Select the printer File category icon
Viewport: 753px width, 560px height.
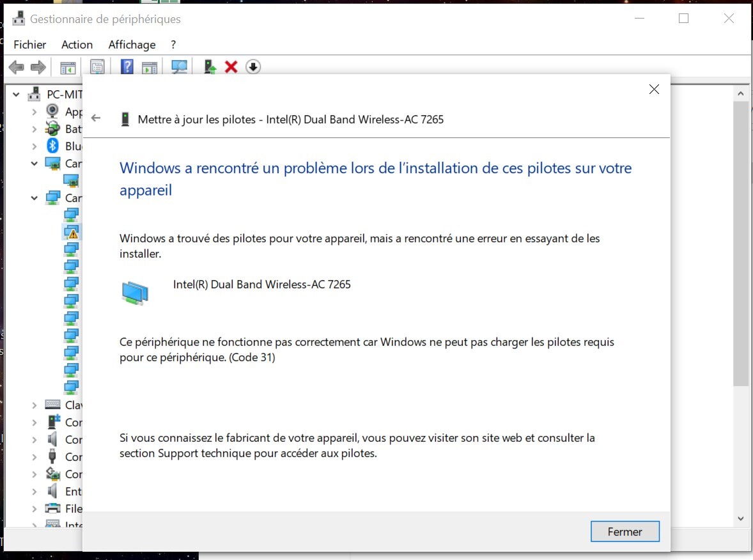(52, 508)
